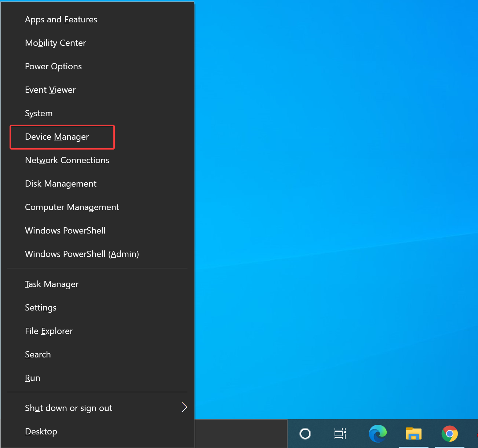
Task: Launch File Explorer from the menu
Action: tap(97, 331)
